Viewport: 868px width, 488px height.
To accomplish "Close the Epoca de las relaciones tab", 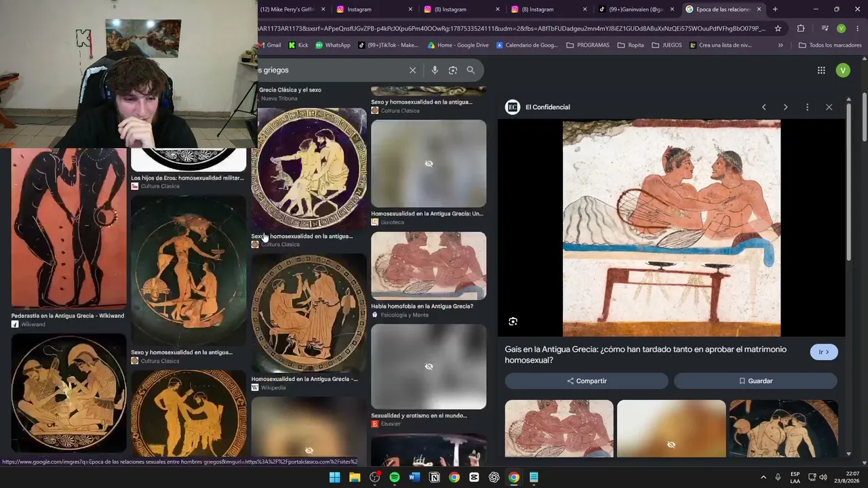I will (759, 9).
